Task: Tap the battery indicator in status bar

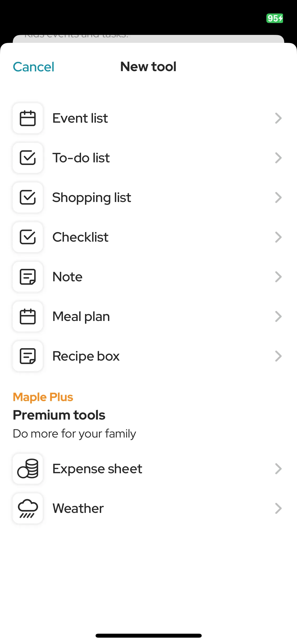Action: [x=275, y=18]
